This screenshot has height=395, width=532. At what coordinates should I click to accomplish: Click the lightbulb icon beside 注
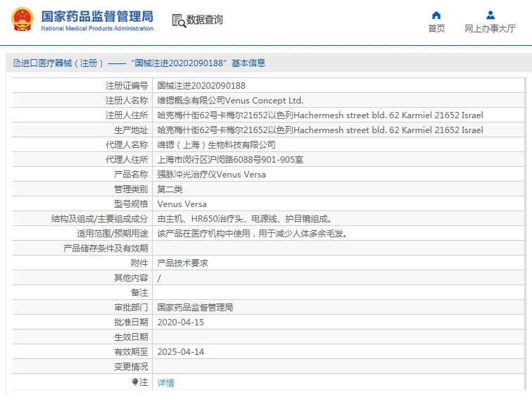point(135,382)
